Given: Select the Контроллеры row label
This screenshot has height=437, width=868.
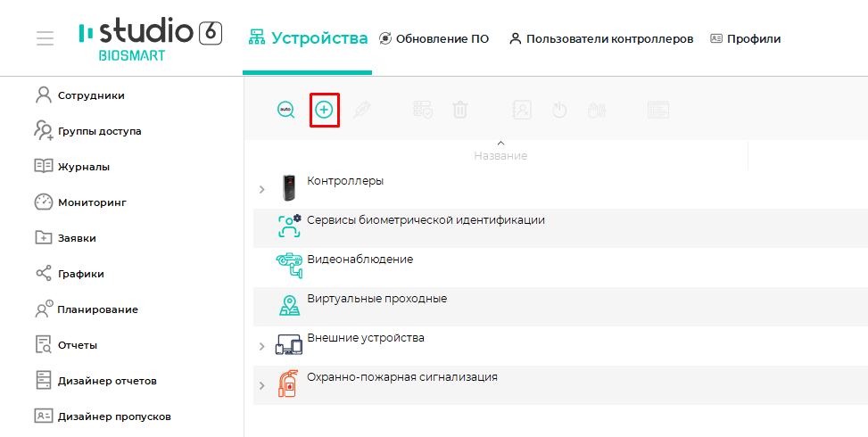Looking at the screenshot, I should 345,181.
